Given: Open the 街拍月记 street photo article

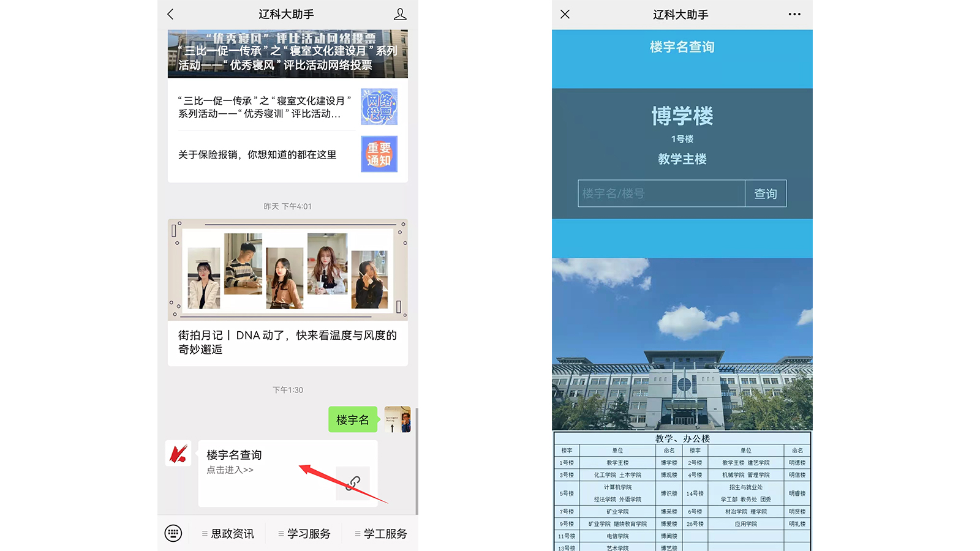Looking at the screenshot, I should (x=287, y=342).
